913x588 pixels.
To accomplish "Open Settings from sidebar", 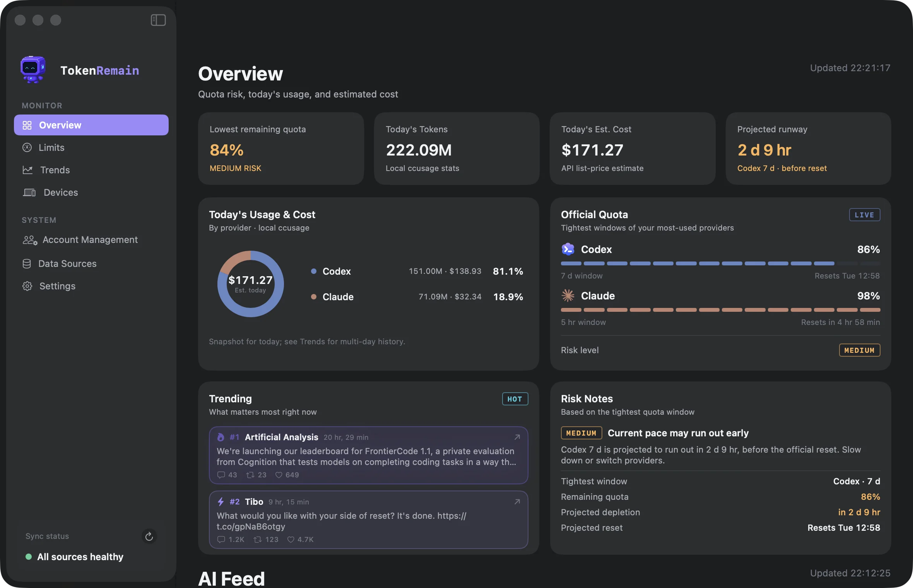I will coord(91,286).
